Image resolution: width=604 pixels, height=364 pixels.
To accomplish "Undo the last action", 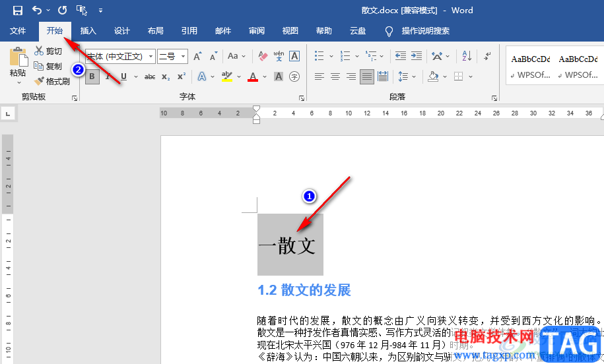I will [36, 10].
